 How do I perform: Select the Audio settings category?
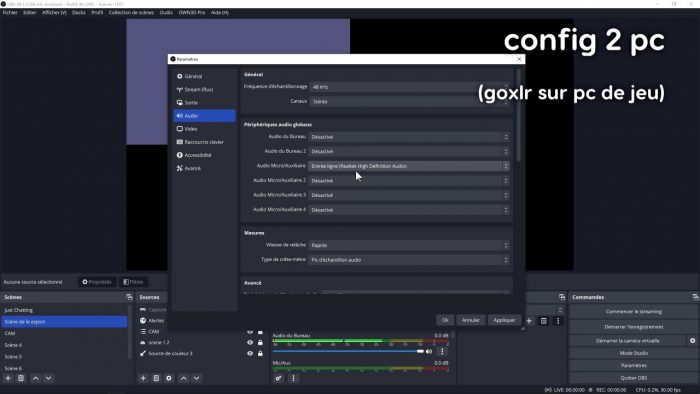[x=204, y=116]
